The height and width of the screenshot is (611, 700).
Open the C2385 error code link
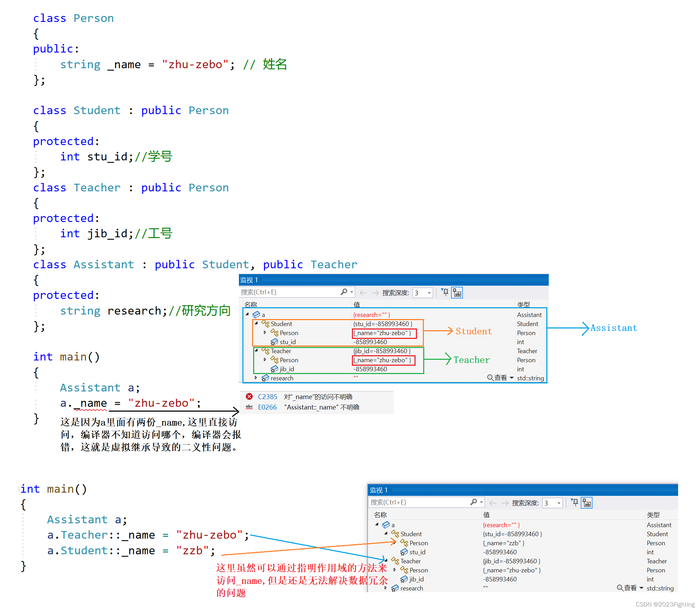click(x=268, y=397)
